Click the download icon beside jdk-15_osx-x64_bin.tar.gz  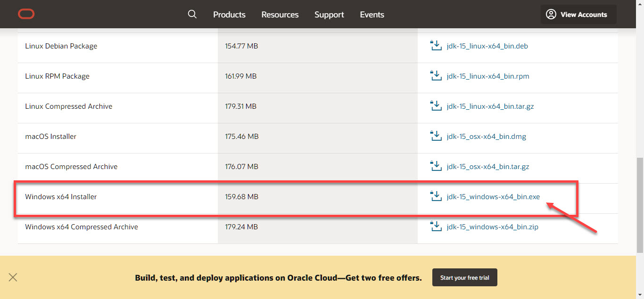pos(436,167)
